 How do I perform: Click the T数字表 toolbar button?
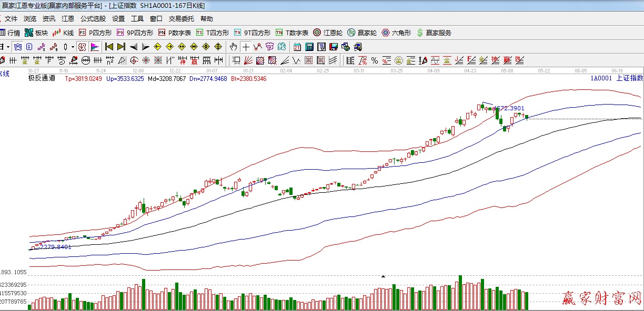coord(292,33)
